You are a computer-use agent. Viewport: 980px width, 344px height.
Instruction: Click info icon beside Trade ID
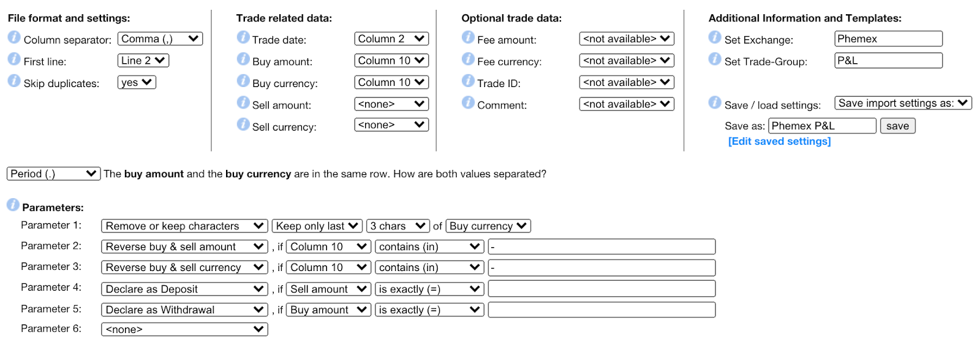468,81
